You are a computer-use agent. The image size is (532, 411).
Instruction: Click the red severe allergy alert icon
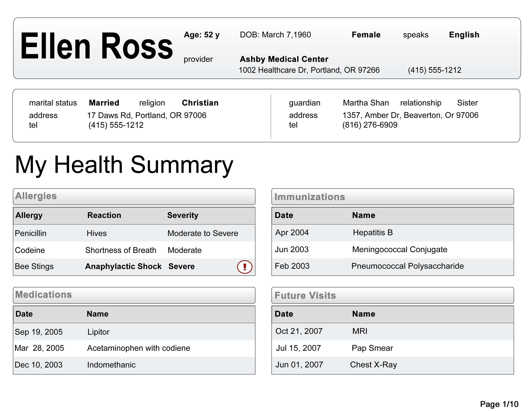(x=245, y=267)
